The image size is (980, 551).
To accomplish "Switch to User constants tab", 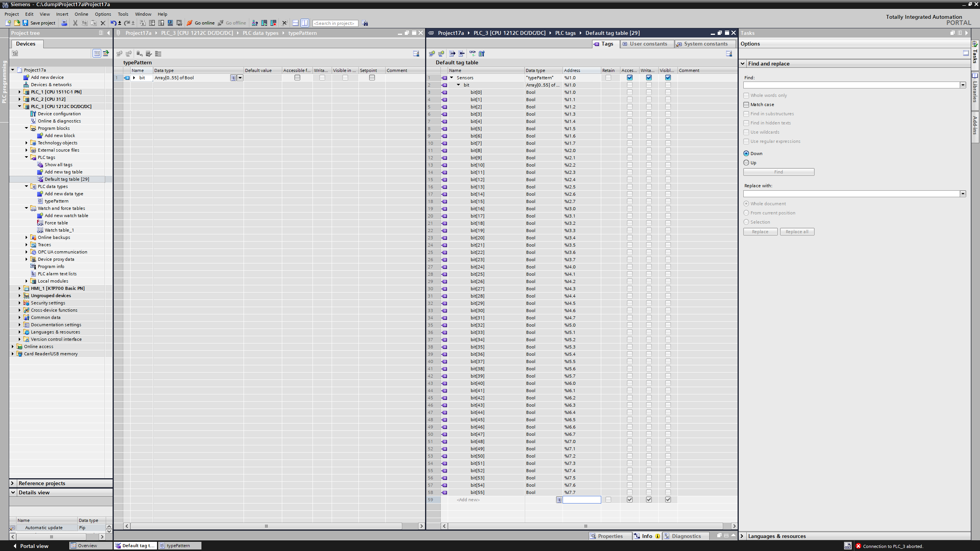I will [648, 44].
